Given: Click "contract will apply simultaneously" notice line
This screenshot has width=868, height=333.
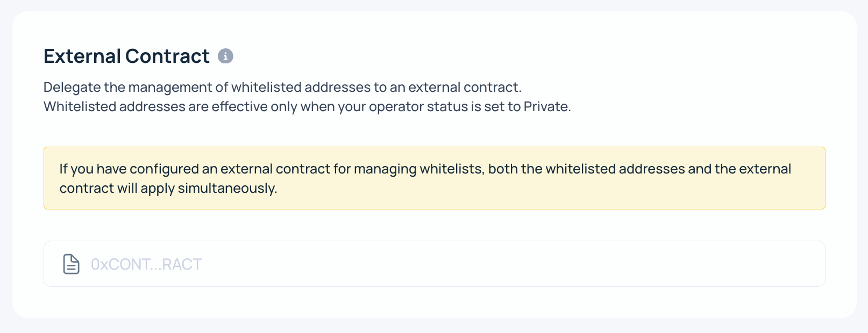Looking at the screenshot, I should [168, 189].
